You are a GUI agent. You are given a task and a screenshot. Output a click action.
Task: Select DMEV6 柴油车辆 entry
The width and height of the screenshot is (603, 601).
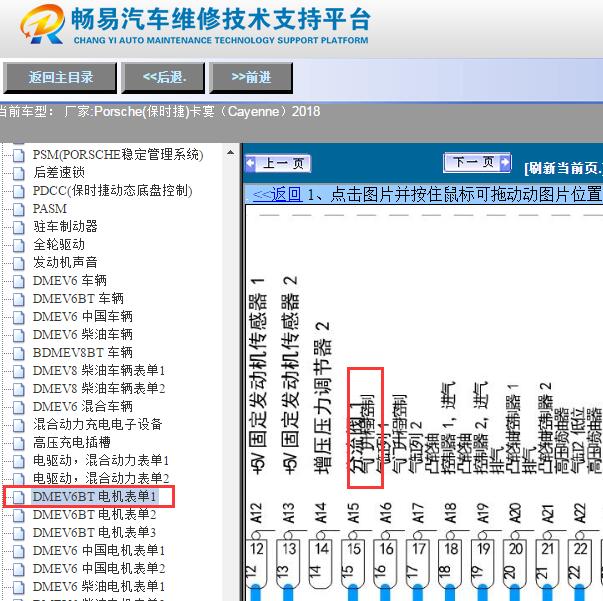coord(83,335)
